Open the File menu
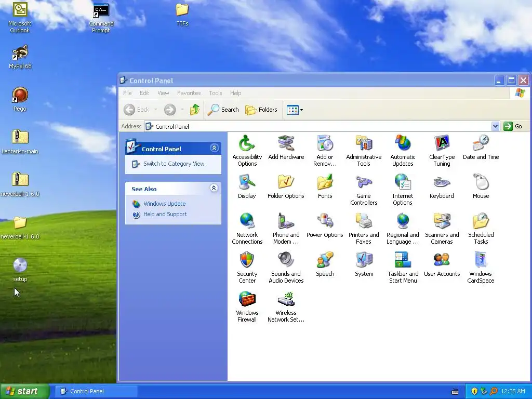 pos(127,93)
